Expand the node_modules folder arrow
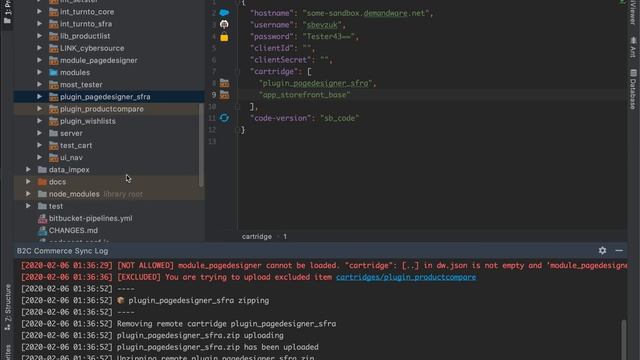 (x=28, y=194)
